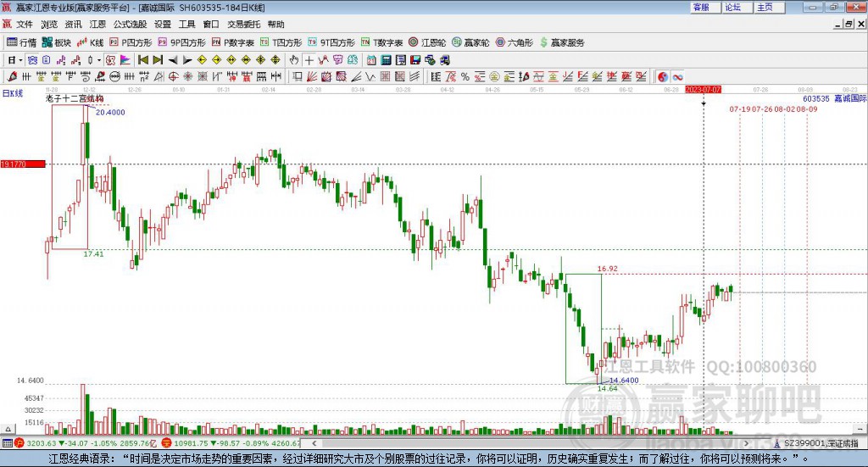Click the Gann fan lines tool
The image size is (868, 467).
tap(312, 77)
